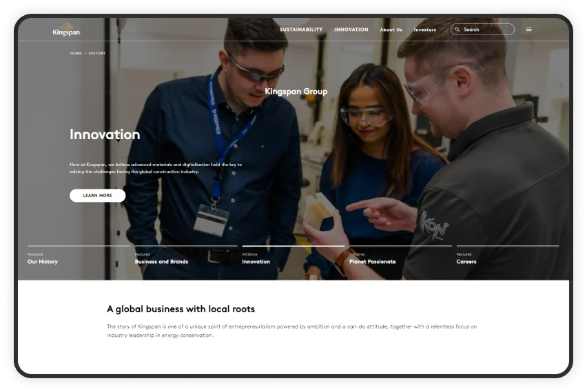The width and height of the screenshot is (587, 392).
Task: Open the About Us nav link
Action: coord(391,30)
